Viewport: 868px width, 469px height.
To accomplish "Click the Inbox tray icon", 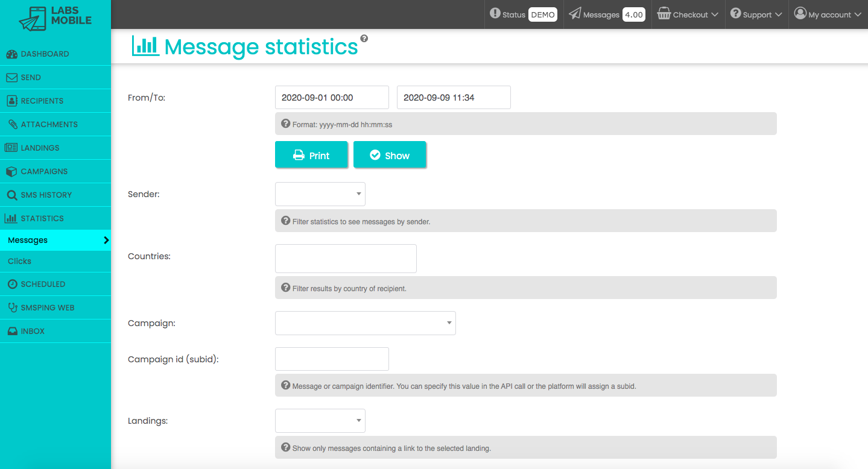I will click(12, 332).
